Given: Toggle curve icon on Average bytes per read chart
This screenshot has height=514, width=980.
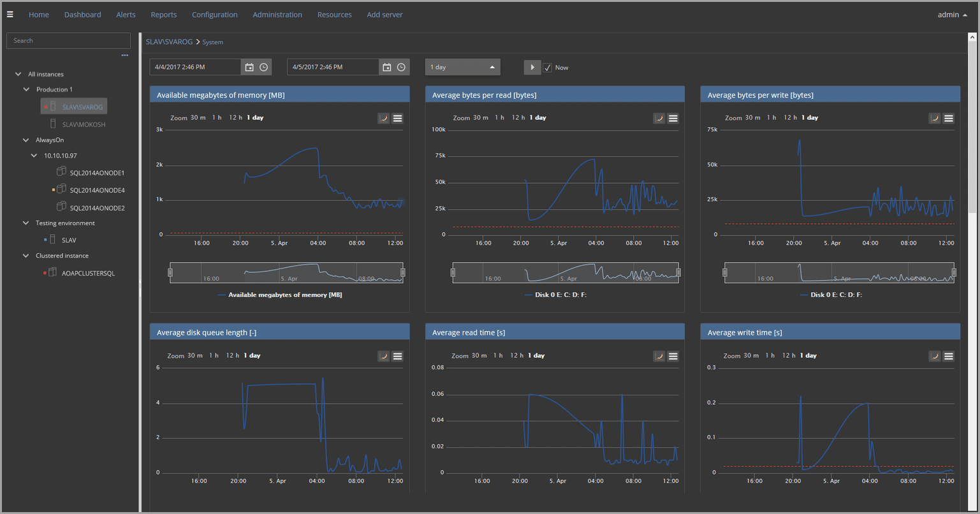Looking at the screenshot, I should tap(659, 118).
